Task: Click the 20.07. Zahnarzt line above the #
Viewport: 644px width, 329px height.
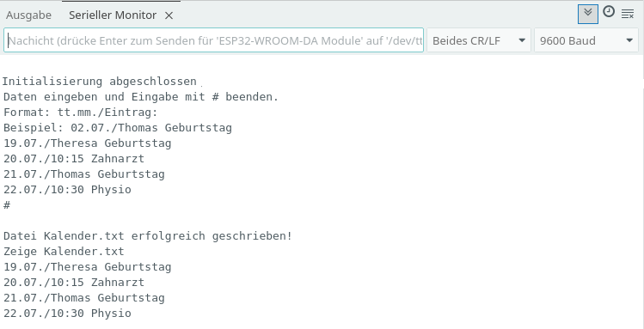Action: [74, 159]
